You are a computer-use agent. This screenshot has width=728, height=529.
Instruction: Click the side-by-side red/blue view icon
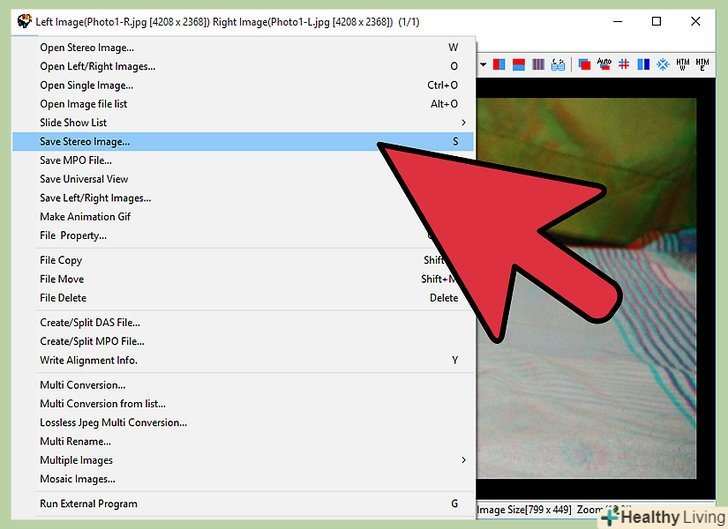499,64
